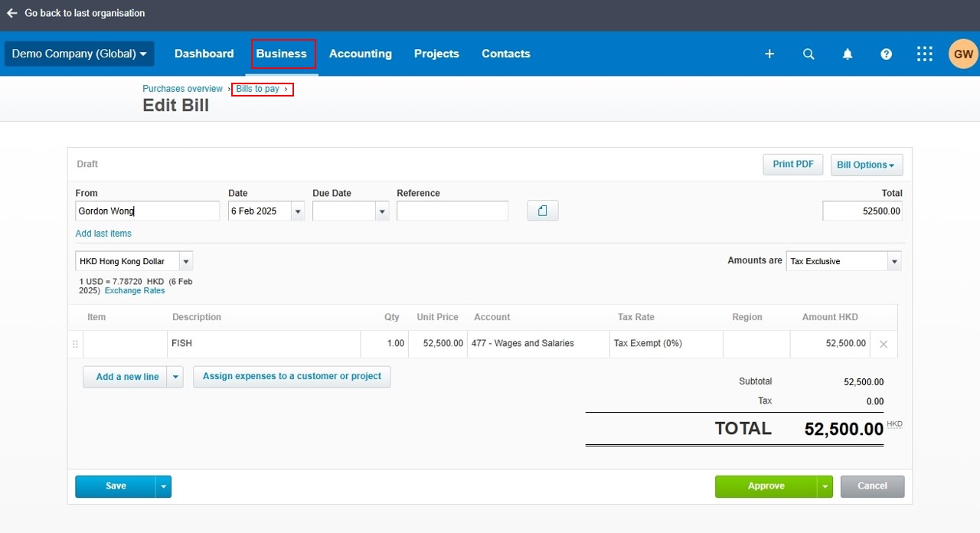Click the empty Item cell of FISH line
The height and width of the screenshot is (533, 980).
point(125,344)
